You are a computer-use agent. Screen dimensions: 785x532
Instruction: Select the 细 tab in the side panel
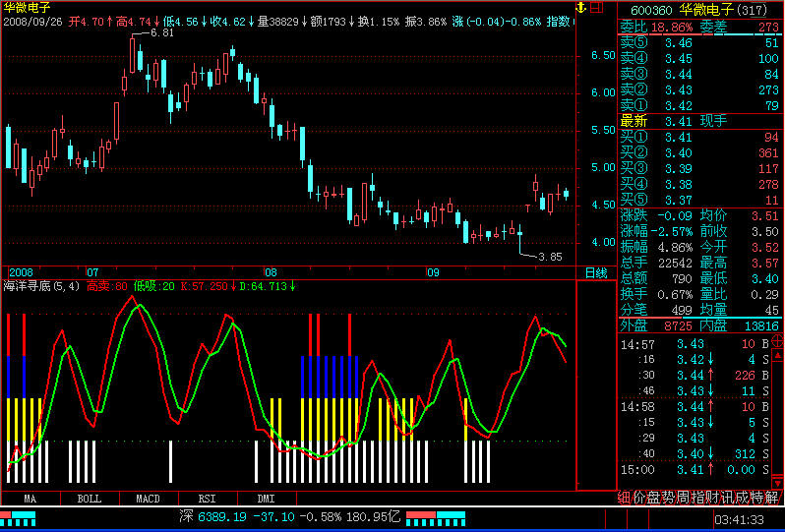pos(624,498)
